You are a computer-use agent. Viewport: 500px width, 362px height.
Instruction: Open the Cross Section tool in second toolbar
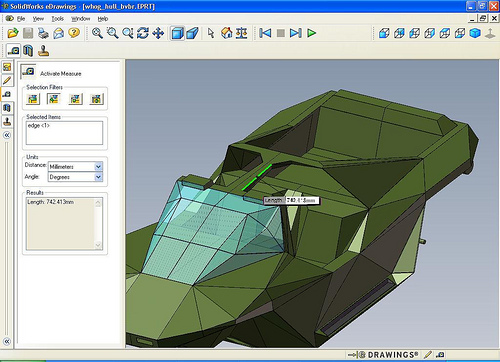click(x=28, y=51)
